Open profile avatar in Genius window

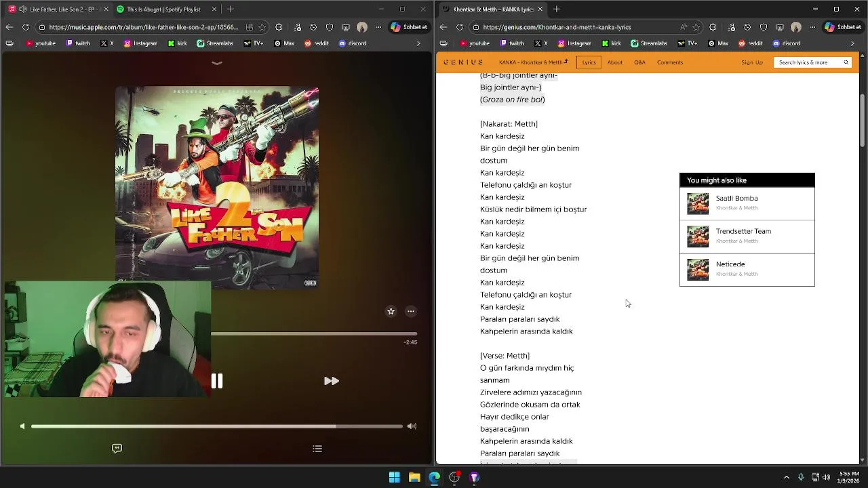point(795,27)
